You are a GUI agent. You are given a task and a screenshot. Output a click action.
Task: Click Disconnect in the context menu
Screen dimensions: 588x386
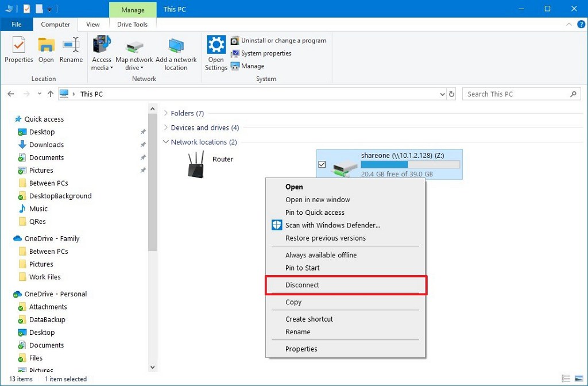[303, 284]
